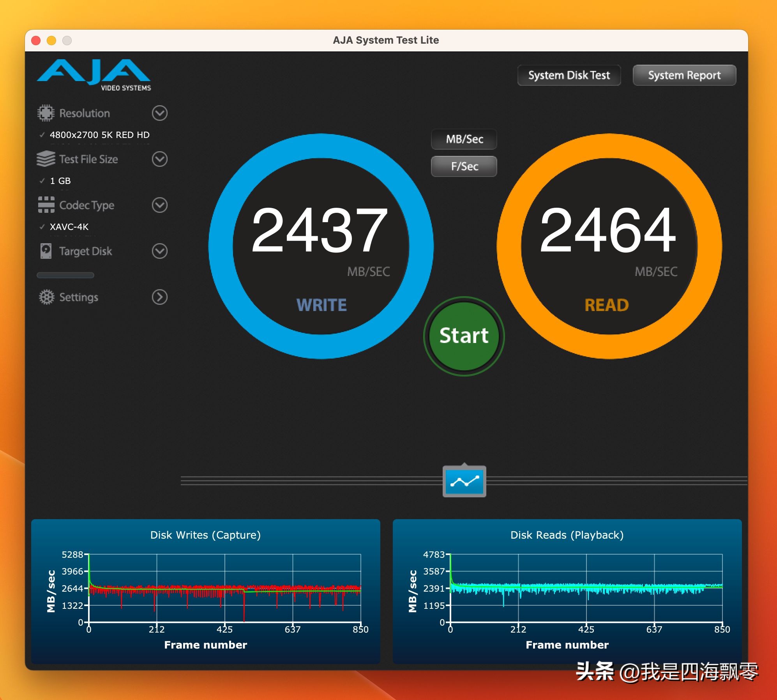777x700 pixels.
Task: Click the Target Disk drive icon
Action: click(x=46, y=251)
